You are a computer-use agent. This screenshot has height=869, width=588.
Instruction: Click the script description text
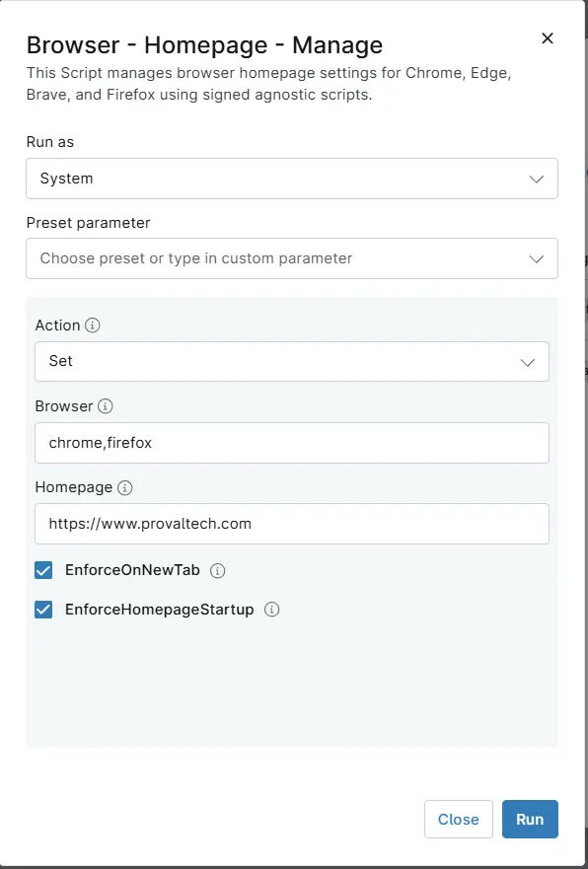click(268, 84)
